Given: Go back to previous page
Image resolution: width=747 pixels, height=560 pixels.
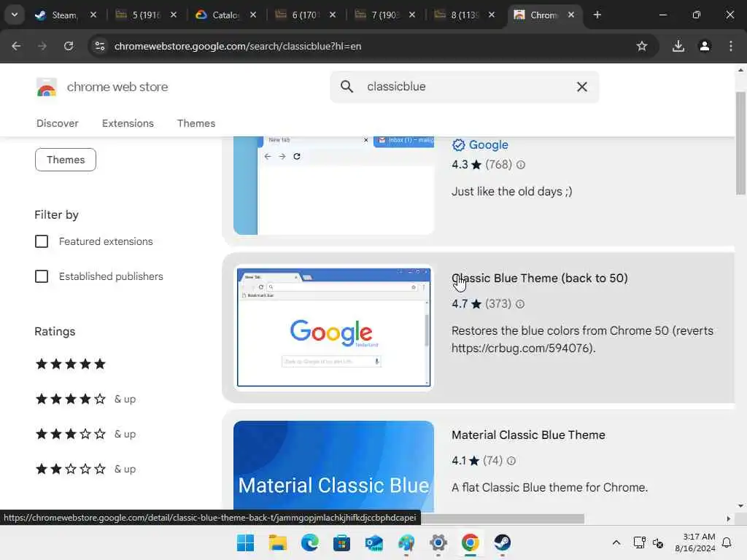Looking at the screenshot, I should [x=16, y=46].
